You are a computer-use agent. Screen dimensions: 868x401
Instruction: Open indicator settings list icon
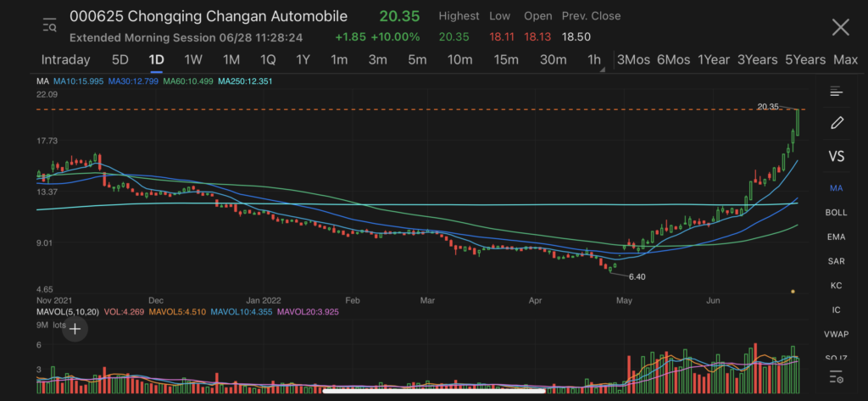pyautogui.click(x=837, y=378)
